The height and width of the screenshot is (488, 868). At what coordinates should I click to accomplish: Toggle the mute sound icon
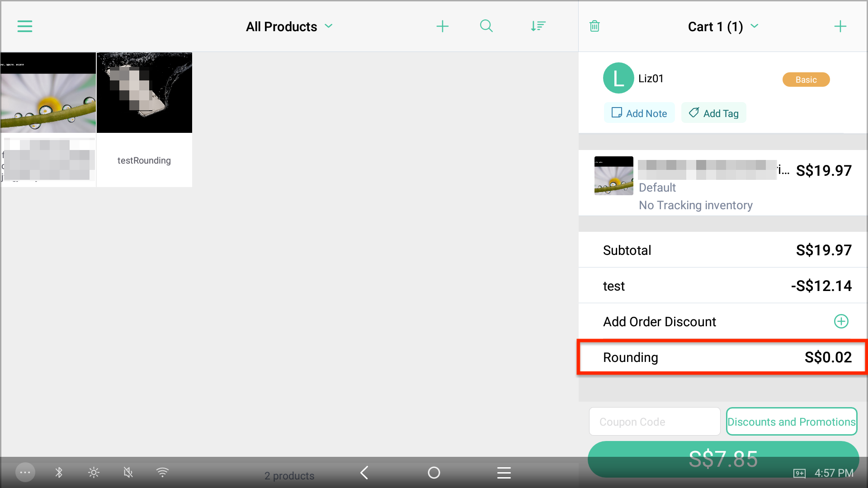[x=128, y=473]
